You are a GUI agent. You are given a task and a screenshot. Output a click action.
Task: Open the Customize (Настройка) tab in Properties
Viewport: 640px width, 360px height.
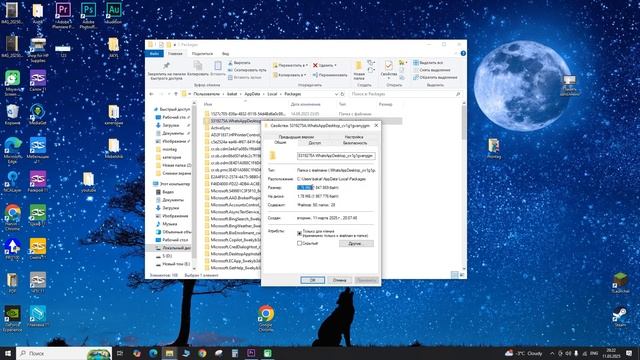click(353, 137)
